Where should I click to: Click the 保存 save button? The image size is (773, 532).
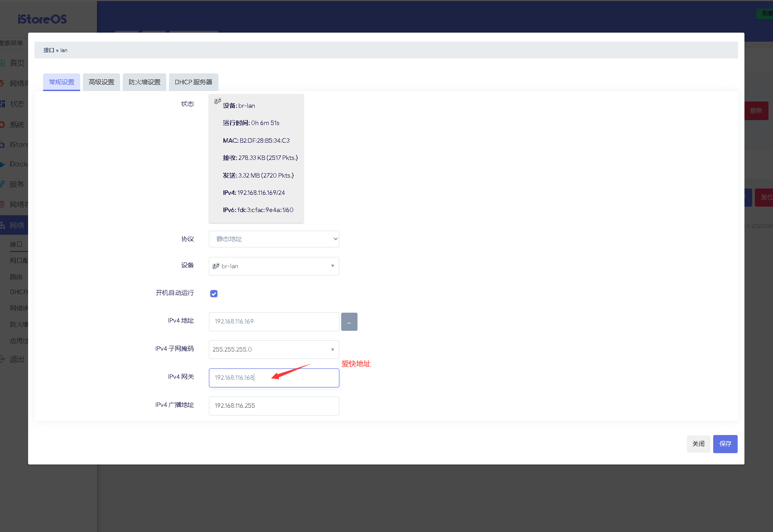(x=725, y=444)
